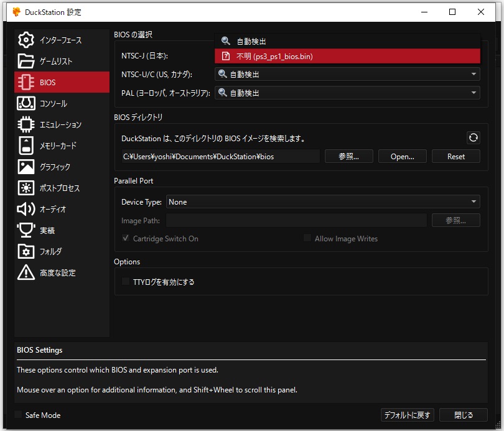
Task: Click the Image Path input field
Action: (296, 220)
